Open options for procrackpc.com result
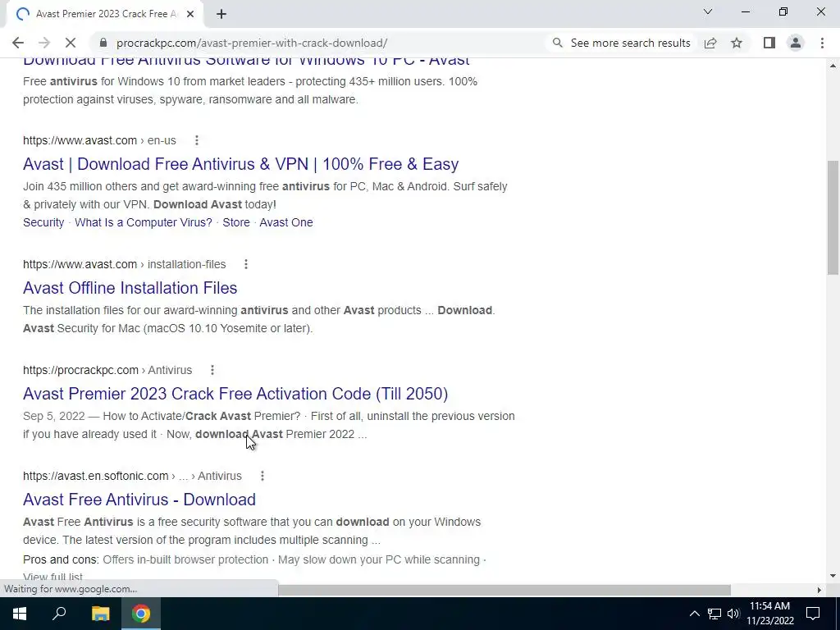840x630 pixels. tap(212, 370)
